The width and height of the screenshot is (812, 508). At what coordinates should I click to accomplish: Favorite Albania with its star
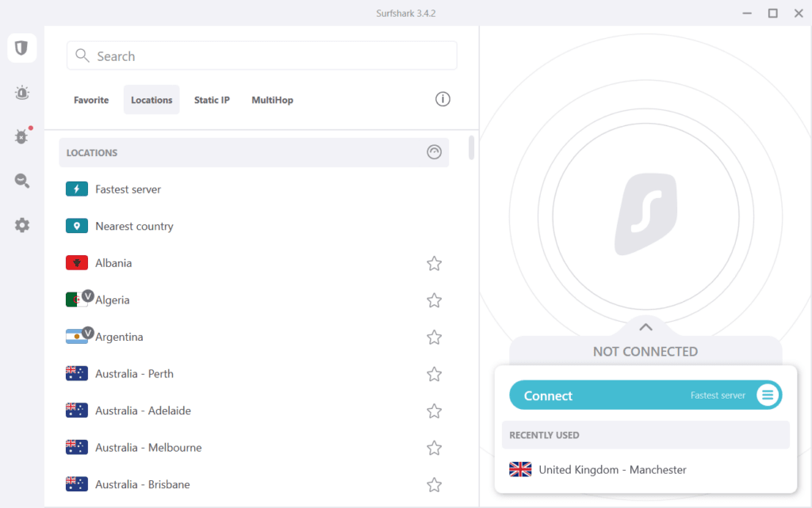[x=434, y=264]
